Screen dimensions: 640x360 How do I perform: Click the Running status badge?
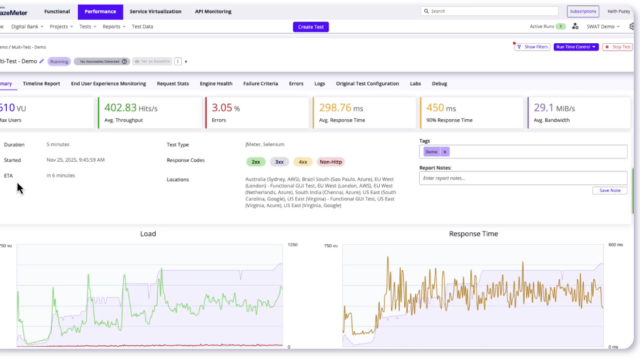[x=59, y=62]
